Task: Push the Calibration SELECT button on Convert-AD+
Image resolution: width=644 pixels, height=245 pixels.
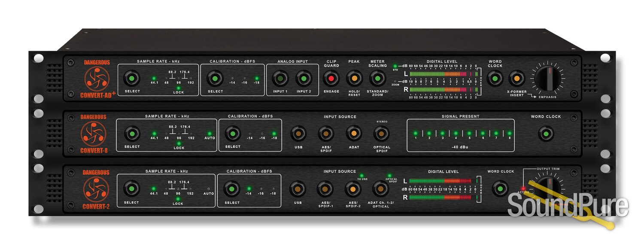Action: (215, 79)
